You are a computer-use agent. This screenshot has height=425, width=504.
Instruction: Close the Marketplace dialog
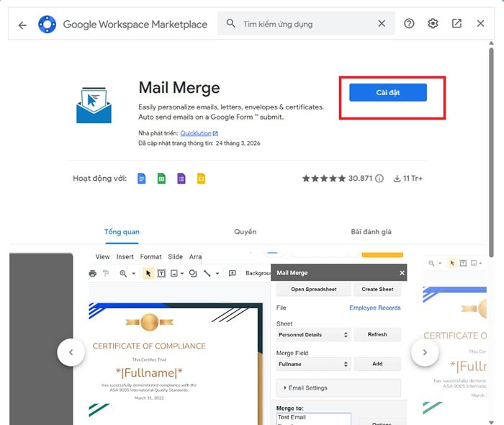[480, 24]
